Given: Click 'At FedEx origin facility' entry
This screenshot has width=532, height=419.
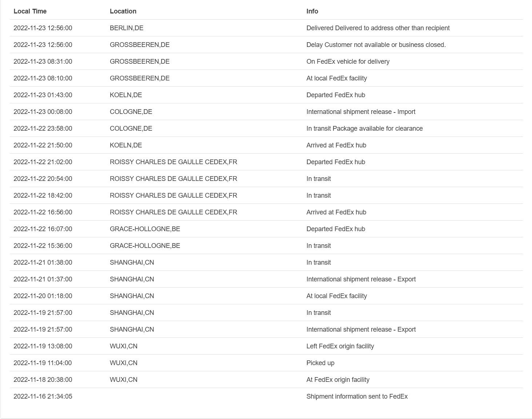Looking at the screenshot, I should (337, 380).
